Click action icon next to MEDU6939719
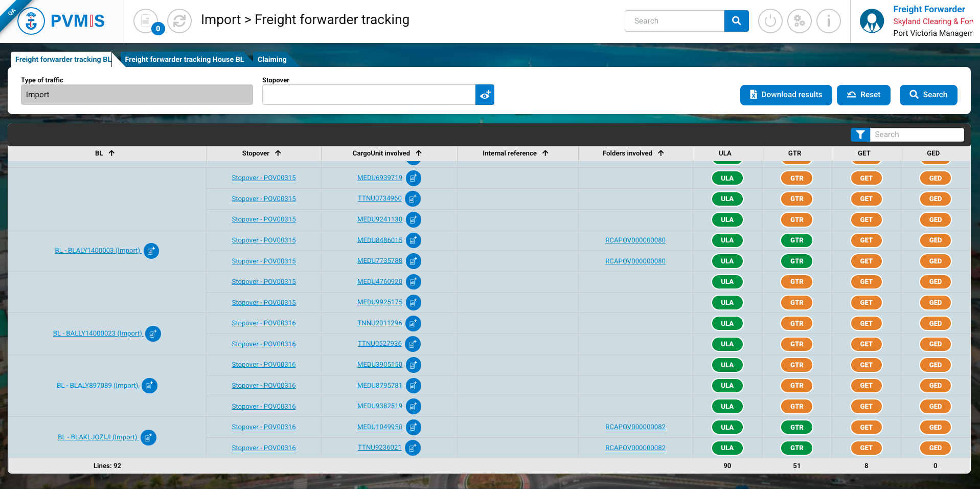Screen dimensions: 980x489 (414, 179)
